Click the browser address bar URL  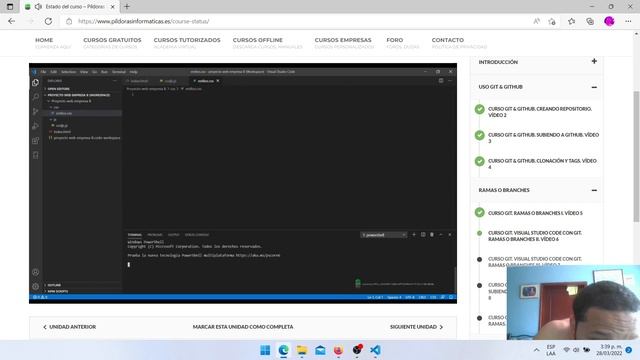tap(143, 21)
